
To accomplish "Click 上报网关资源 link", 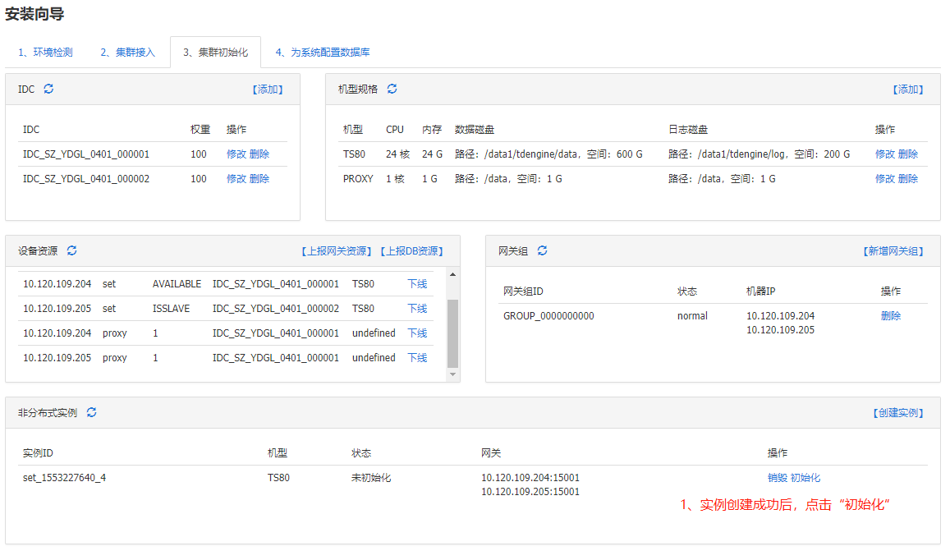I will pos(337,251).
